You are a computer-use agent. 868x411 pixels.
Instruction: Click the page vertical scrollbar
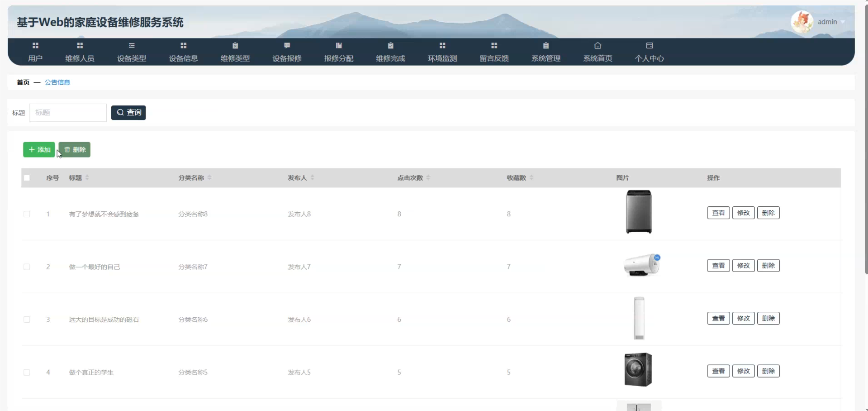866,140
